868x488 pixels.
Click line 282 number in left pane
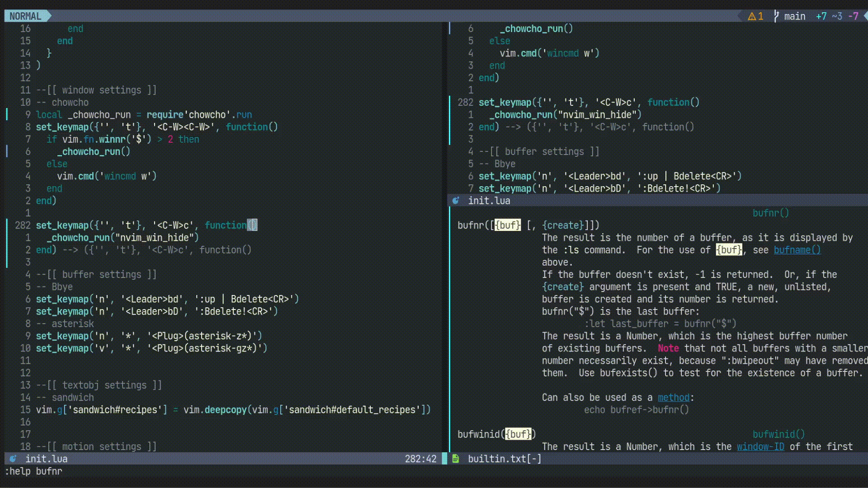pyautogui.click(x=23, y=225)
